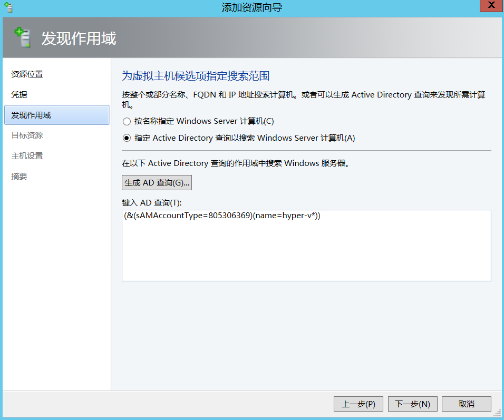504x420 pixels.
Task: Close the 添加资源向导 window
Action: point(491,5)
